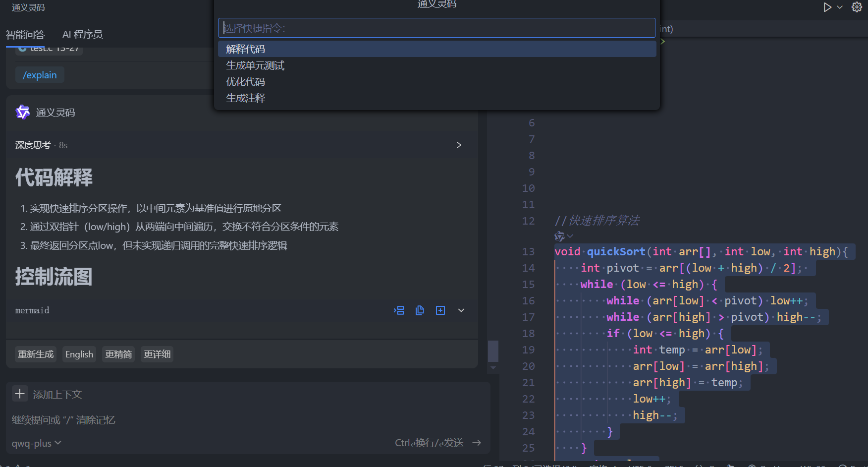Focus the 选择快捷指令 input field
The width and height of the screenshot is (868, 467).
click(437, 28)
